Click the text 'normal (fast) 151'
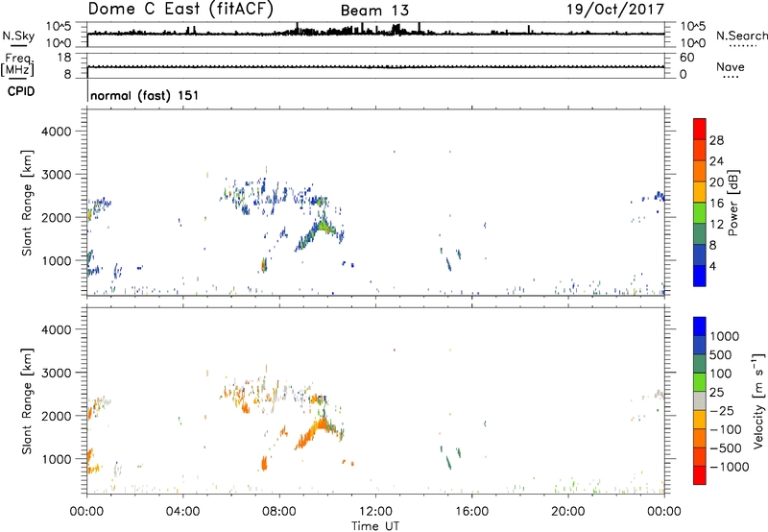The image size is (768, 532). [x=145, y=95]
